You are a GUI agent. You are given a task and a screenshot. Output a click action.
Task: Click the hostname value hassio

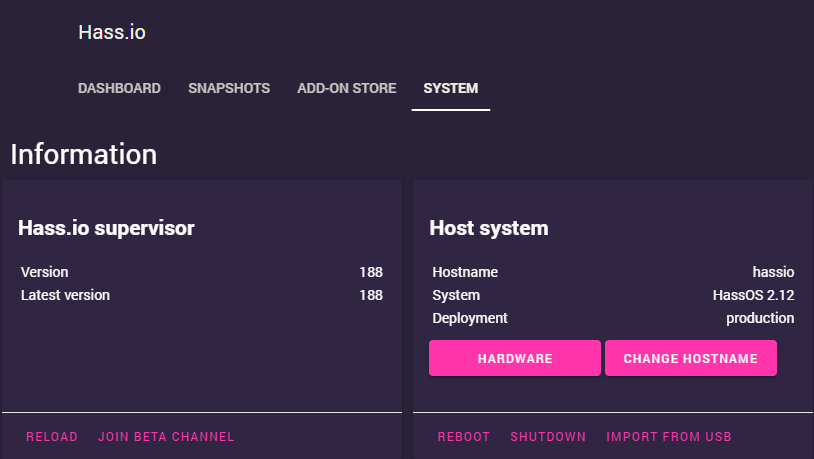click(x=773, y=272)
